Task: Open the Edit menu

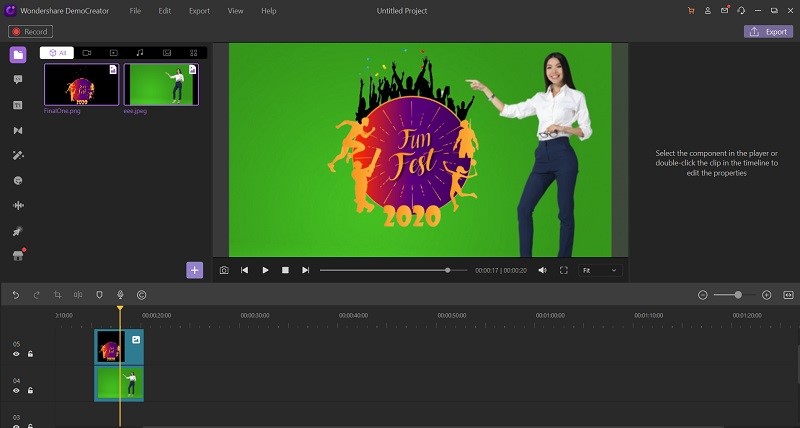Action: click(x=165, y=11)
